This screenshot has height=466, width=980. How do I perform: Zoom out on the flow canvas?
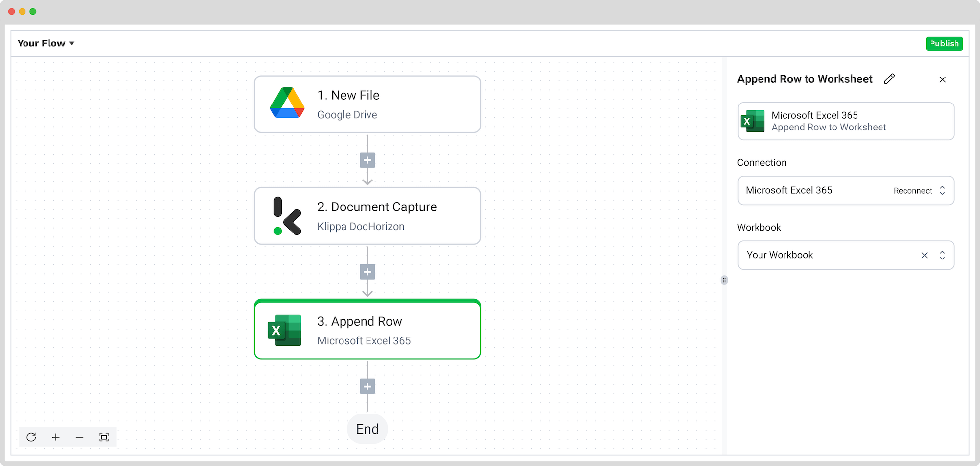click(80, 437)
